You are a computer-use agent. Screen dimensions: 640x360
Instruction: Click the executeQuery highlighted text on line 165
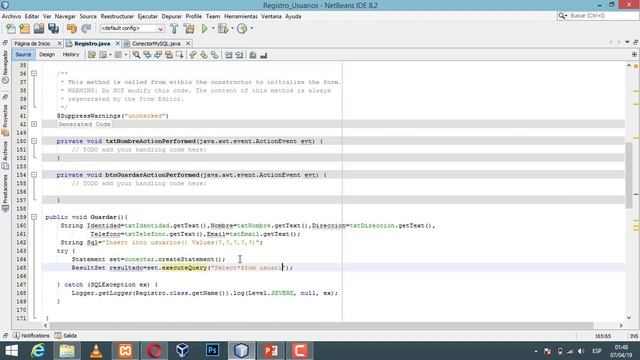[184, 268]
